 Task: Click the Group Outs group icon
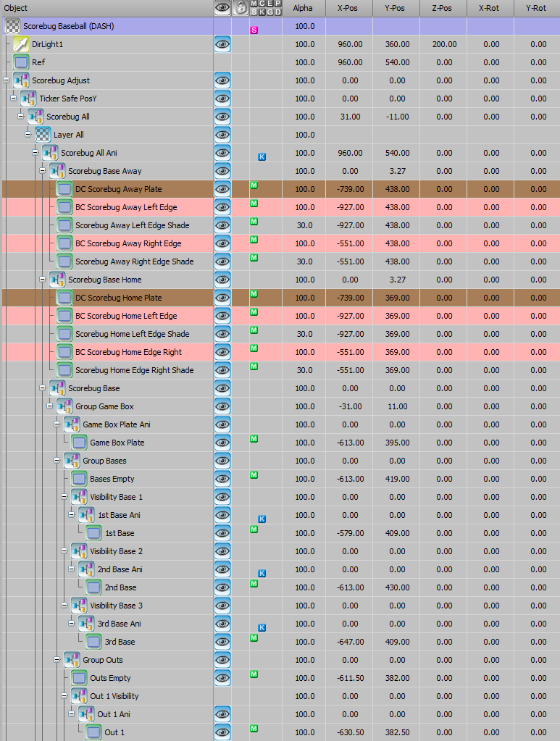(x=72, y=660)
